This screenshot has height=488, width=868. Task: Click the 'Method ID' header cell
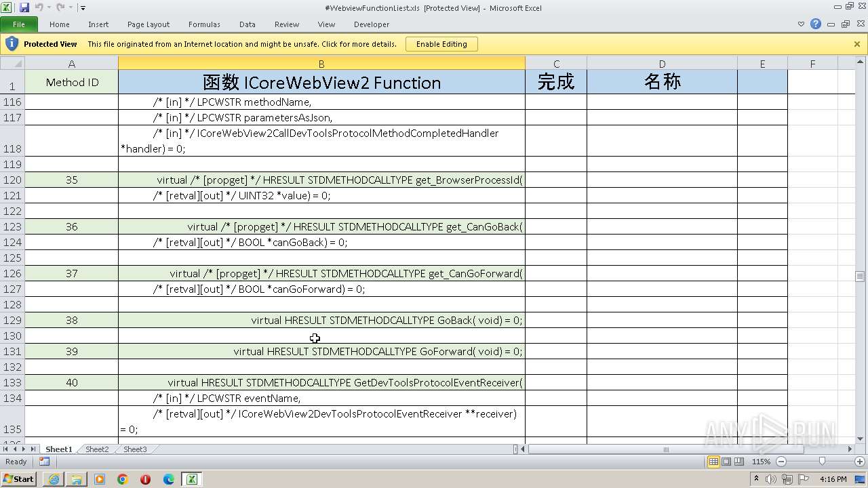(x=72, y=82)
